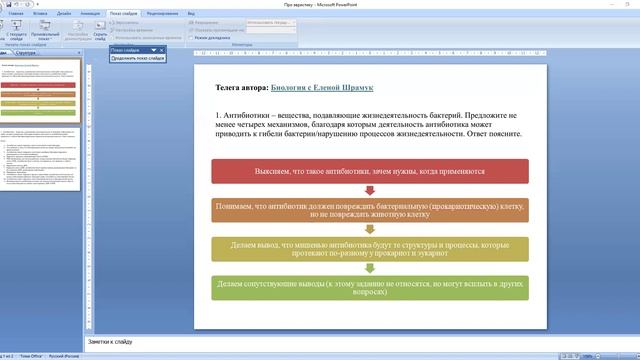
Task: Click the Тема Office status bar entry
Action: click(31, 356)
